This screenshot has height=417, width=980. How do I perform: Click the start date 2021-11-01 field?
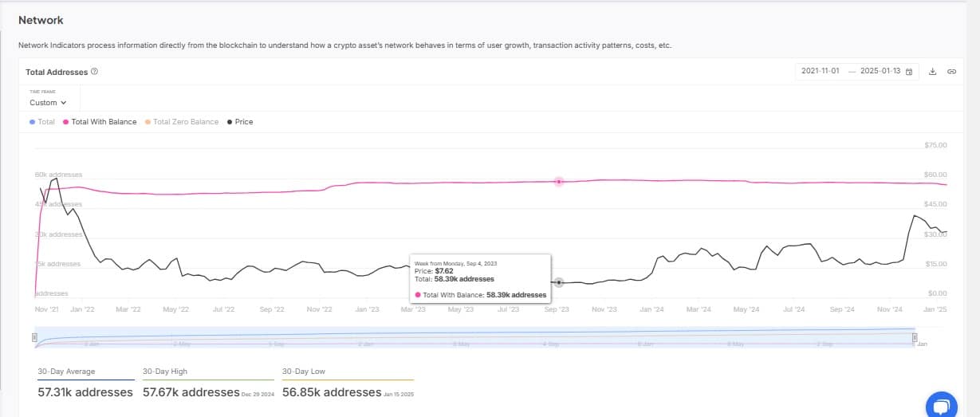[820, 71]
